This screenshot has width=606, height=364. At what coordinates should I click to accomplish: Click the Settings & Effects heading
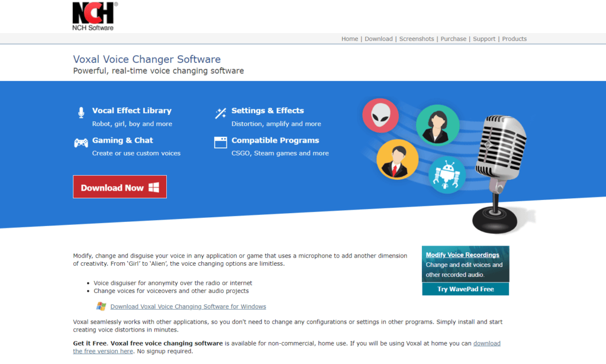(x=267, y=111)
